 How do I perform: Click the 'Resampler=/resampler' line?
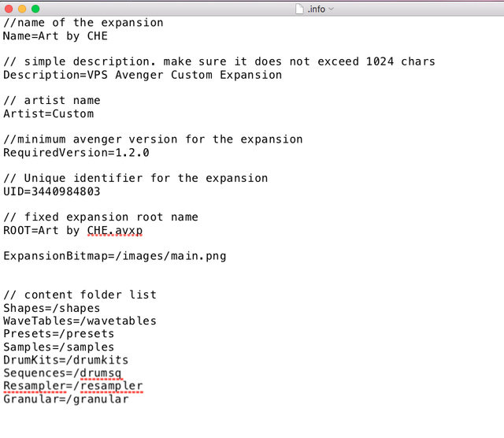(73, 386)
